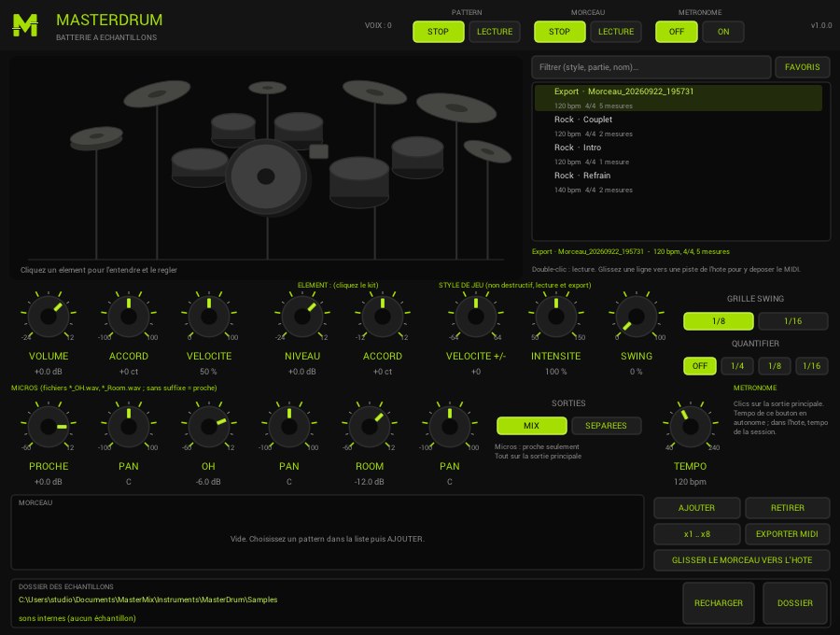
Task: Click the kick drum in the kit
Action: 266,176
